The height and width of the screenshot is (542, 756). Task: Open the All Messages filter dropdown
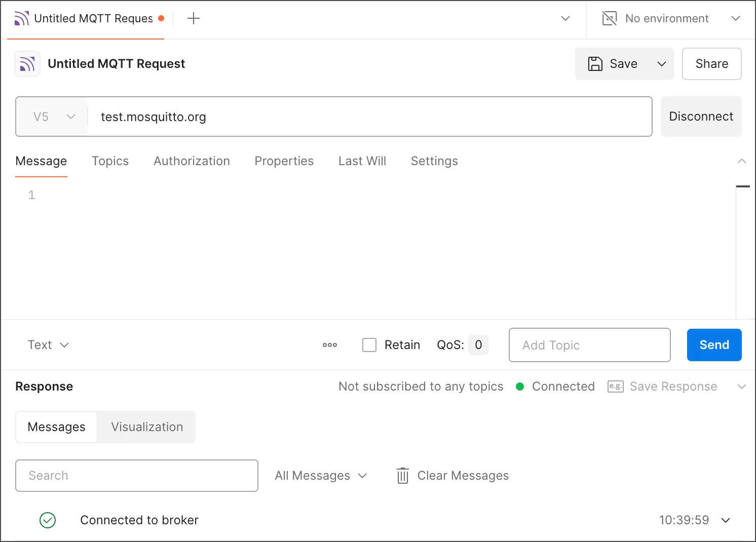321,476
